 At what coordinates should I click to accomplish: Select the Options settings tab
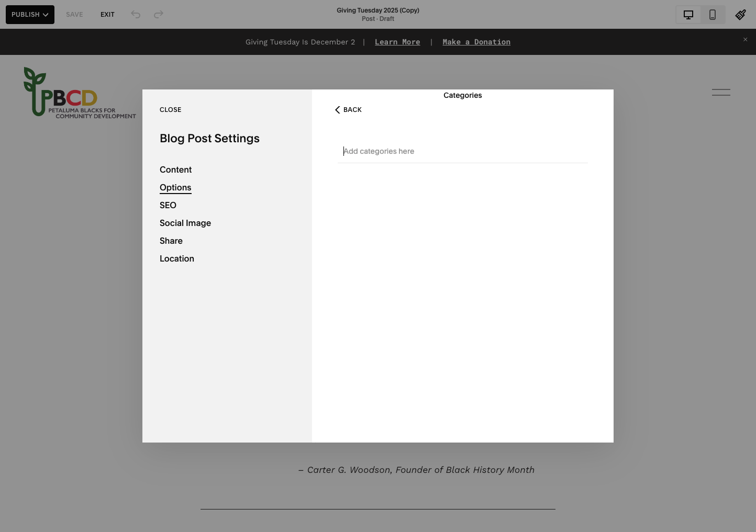(x=175, y=188)
